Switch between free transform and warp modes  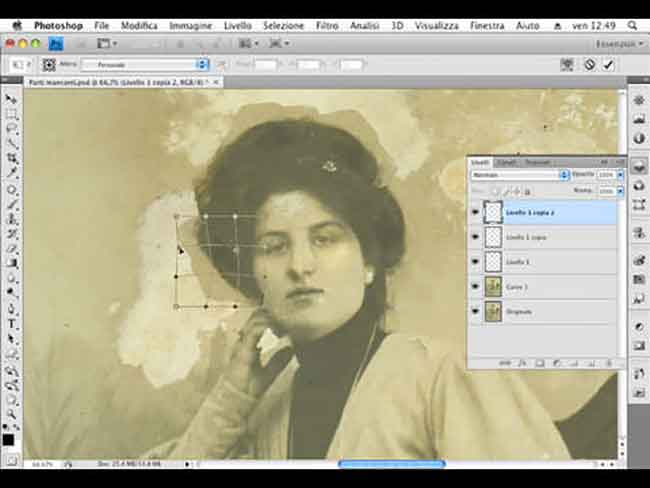pyautogui.click(x=567, y=65)
